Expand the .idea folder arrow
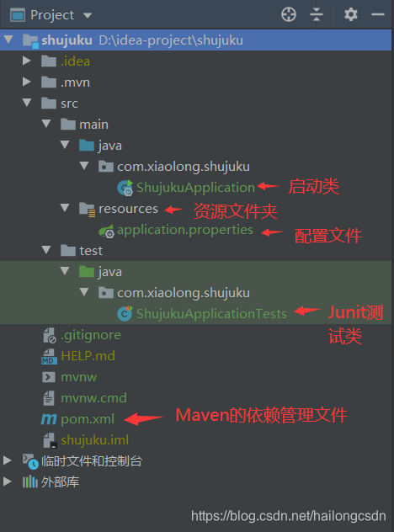The height and width of the screenshot is (532, 394). click(26, 61)
